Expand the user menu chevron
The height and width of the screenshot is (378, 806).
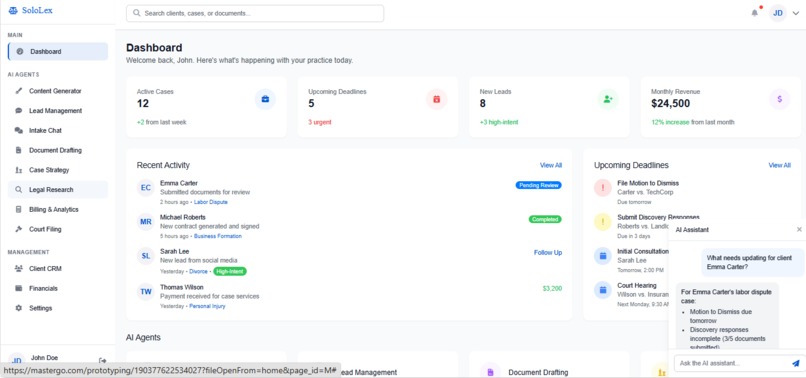[796, 13]
